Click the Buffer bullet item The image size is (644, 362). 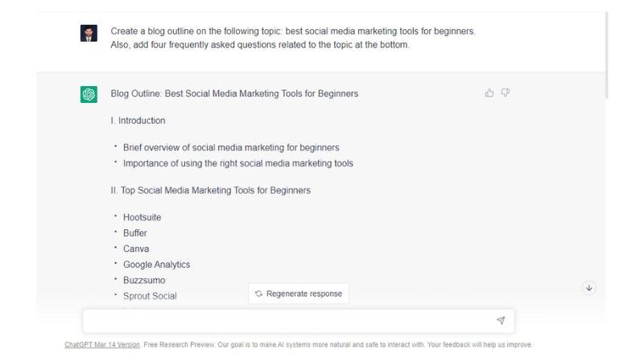tap(135, 233)
